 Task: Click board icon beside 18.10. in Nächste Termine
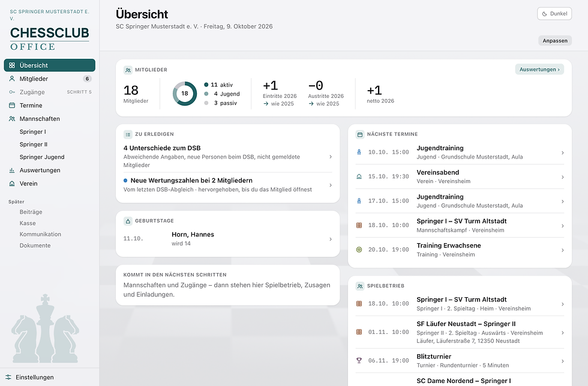(359, 226)
